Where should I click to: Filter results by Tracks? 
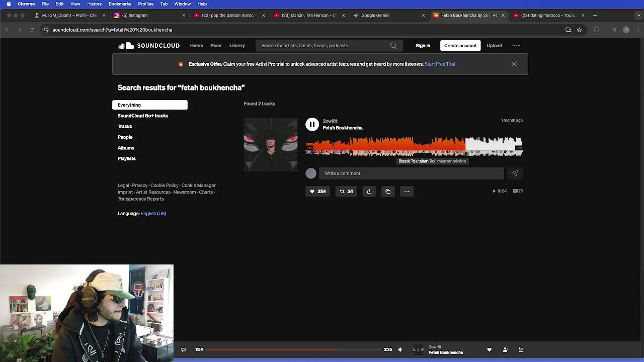click(x=125, y=127)
